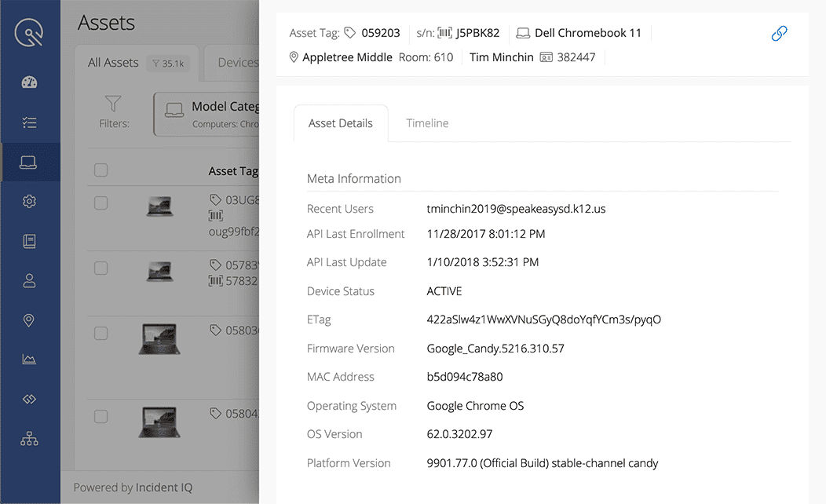Open sidebar Settings gear icon
This screenshot has height=504, width=826.
[x=30, y=201]
